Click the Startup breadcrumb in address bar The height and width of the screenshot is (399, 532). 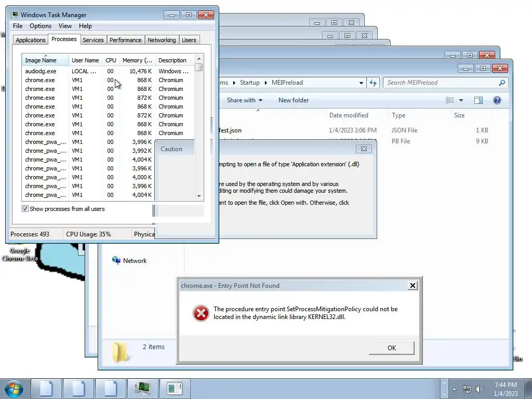(250, 83)
